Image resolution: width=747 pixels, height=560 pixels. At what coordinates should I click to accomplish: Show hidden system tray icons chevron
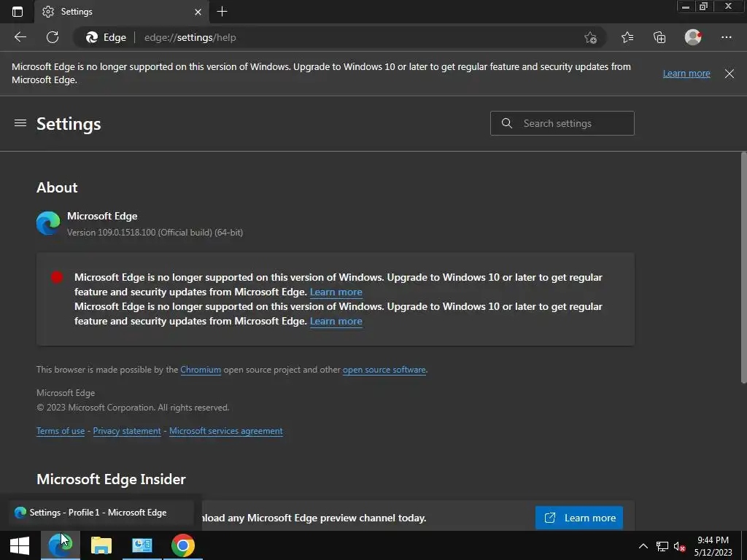(x=643, y=546)
